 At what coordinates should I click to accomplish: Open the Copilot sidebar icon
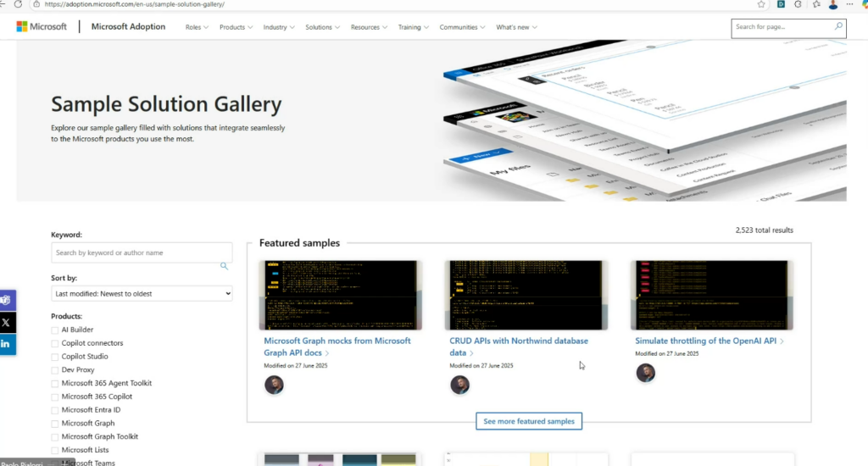[x=865, y=4]
